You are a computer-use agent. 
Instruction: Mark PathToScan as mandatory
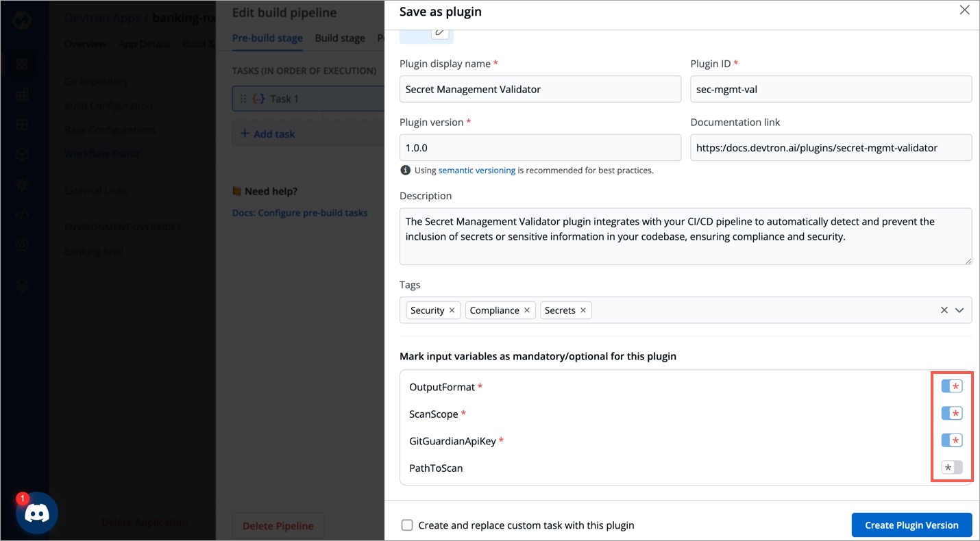click(951, 468)
